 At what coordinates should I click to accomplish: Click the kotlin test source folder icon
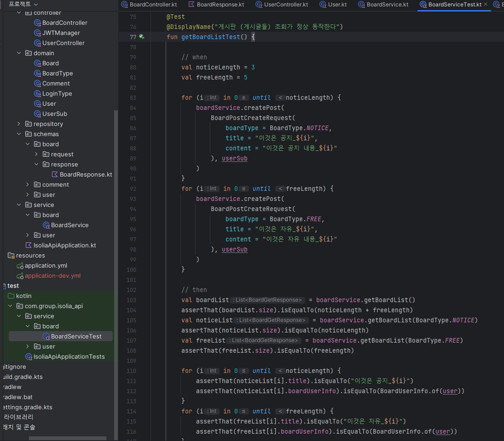(x=11, y=296)
